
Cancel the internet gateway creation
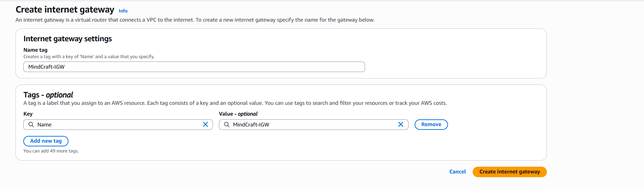point(457,172)
